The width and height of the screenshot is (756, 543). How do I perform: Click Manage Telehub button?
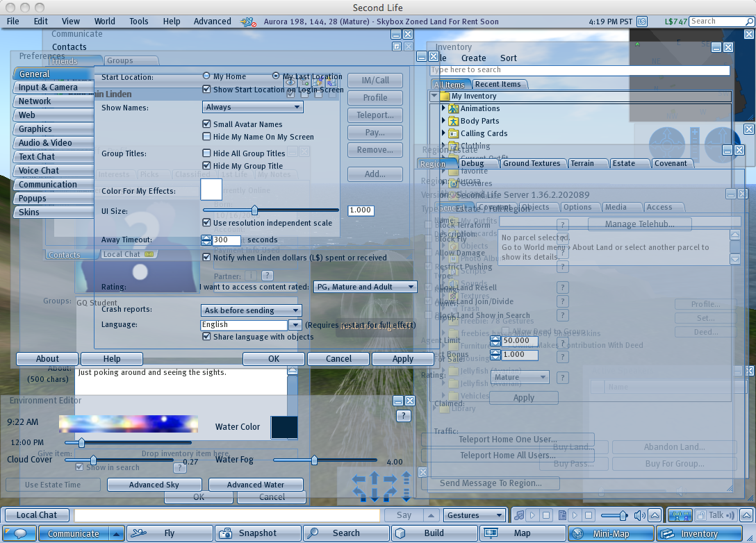[x=640, y=224]
